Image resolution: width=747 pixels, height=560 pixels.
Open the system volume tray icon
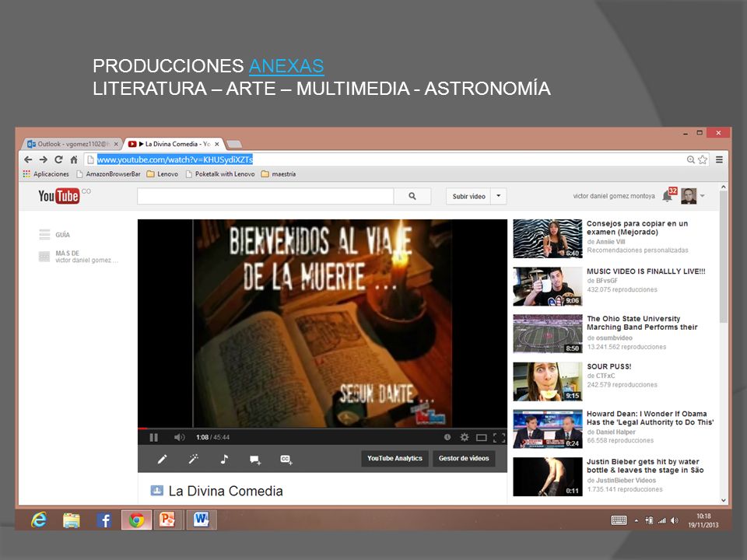click(x=674, y=520)
